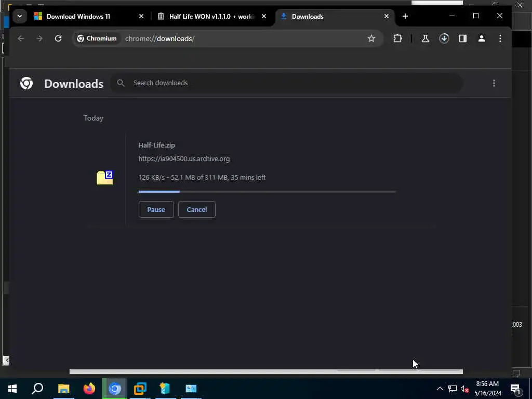This screenshot has width=532, height=399.
Task: Click the browser back arrow
Action: click(x=21, y=38)
